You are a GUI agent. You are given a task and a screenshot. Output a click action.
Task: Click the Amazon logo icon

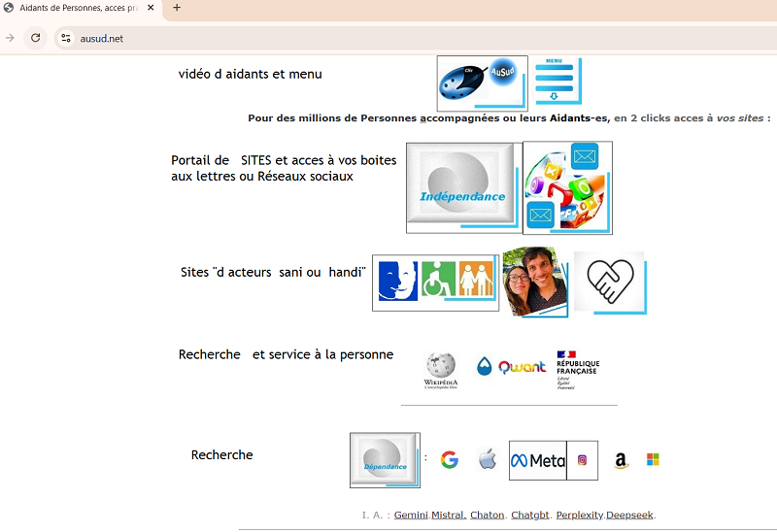621,461
